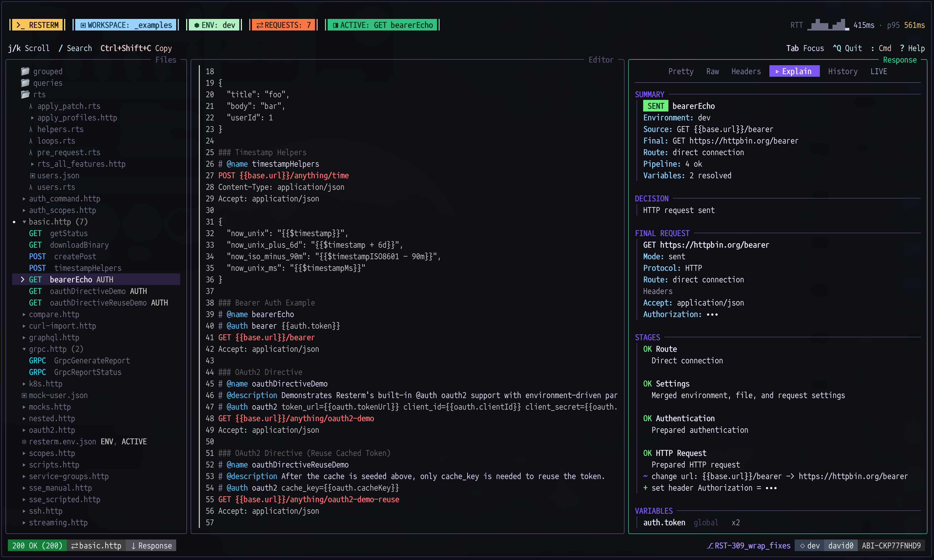Click the ENV dev status badge
The width and height of the screenshot is (934, 560).
pos(214,25)
